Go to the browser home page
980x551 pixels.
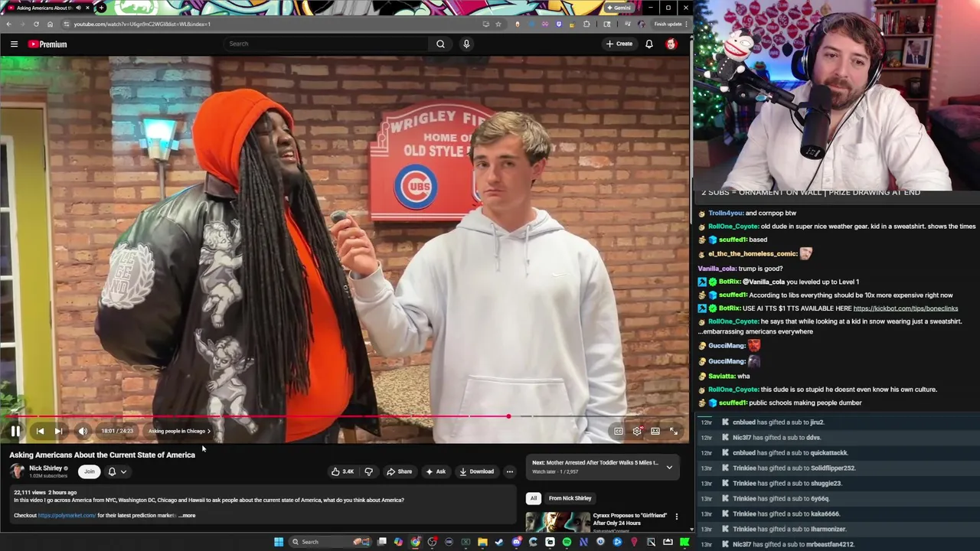coord(50,24)
